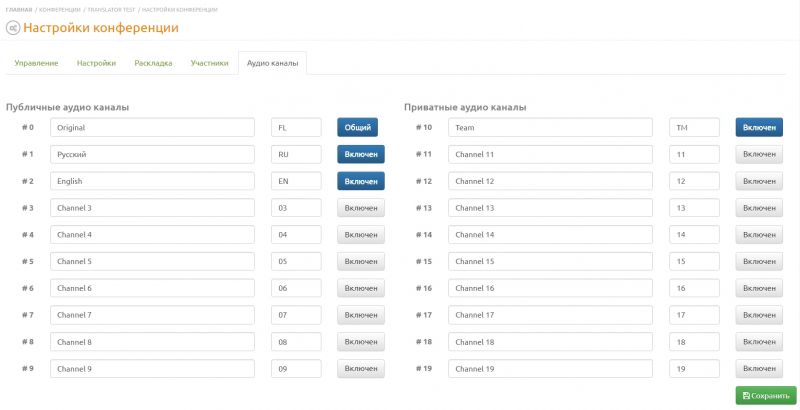
Task: Focus the Channel 9 name field
Action: coord(152,369)
